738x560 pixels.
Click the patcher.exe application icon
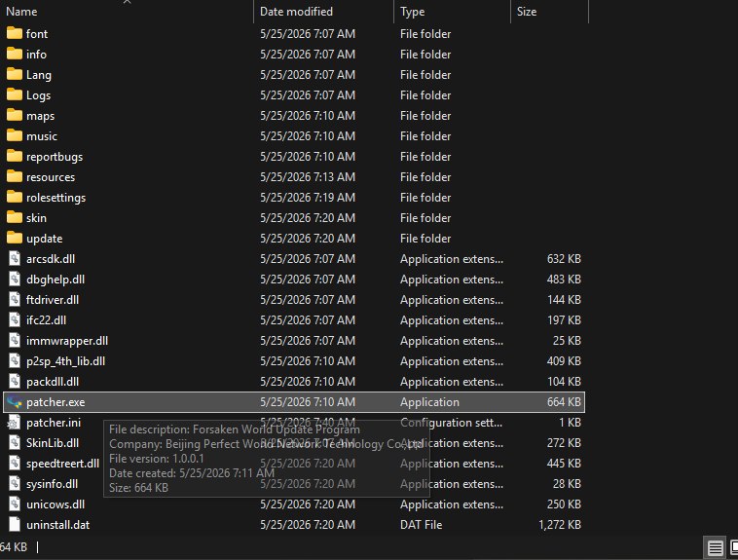click(x=15, y=402)
